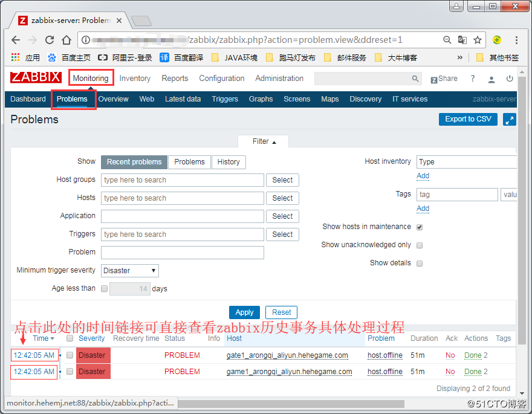The image size is (532, 414).
Task: Check the gate1_arongqi row checkbox
Action: click(x=70, y=355)
